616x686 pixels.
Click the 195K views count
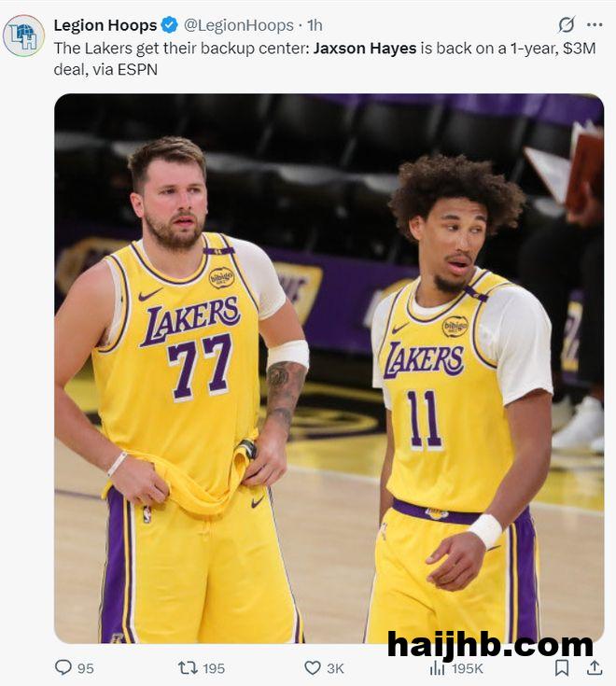click(x=468, y=668)
